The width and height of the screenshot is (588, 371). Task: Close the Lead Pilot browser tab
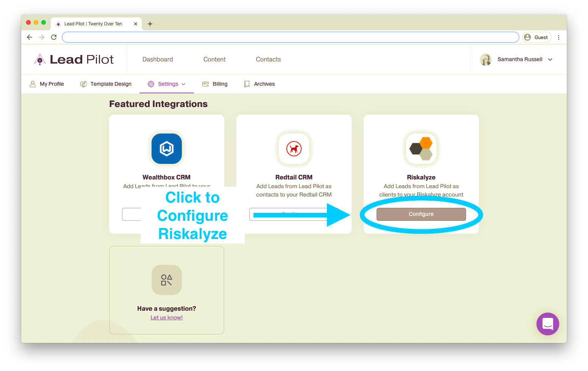[136, 24]
